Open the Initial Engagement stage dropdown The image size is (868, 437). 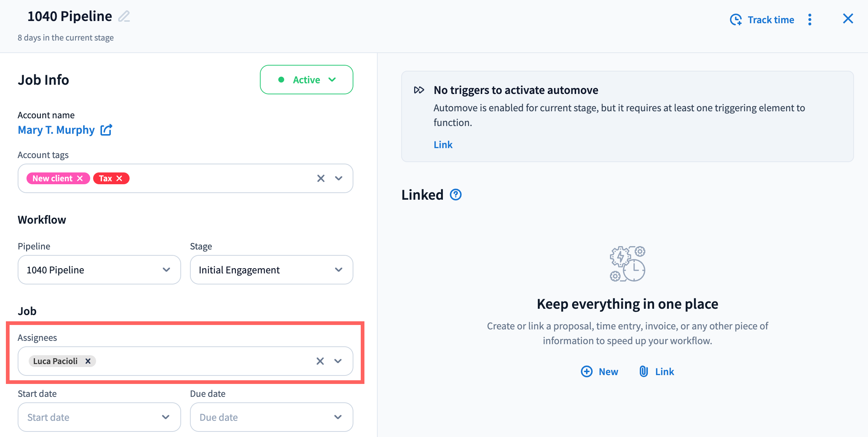[271, 270]
